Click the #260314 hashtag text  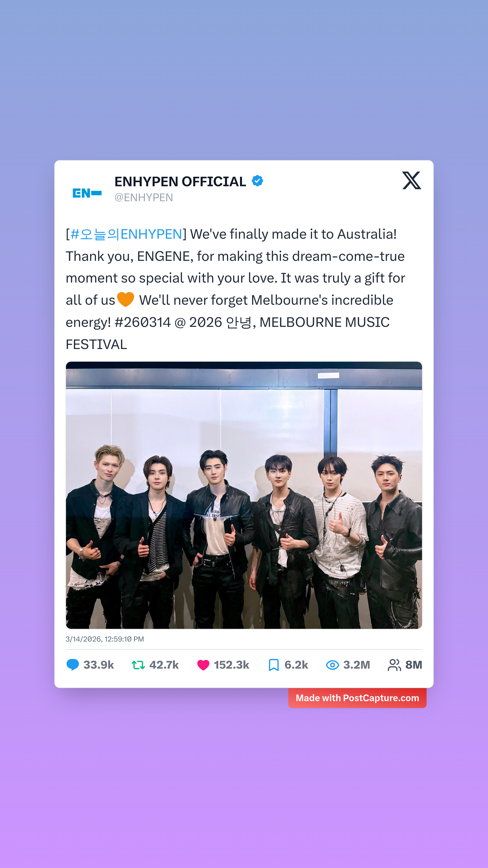143,323
